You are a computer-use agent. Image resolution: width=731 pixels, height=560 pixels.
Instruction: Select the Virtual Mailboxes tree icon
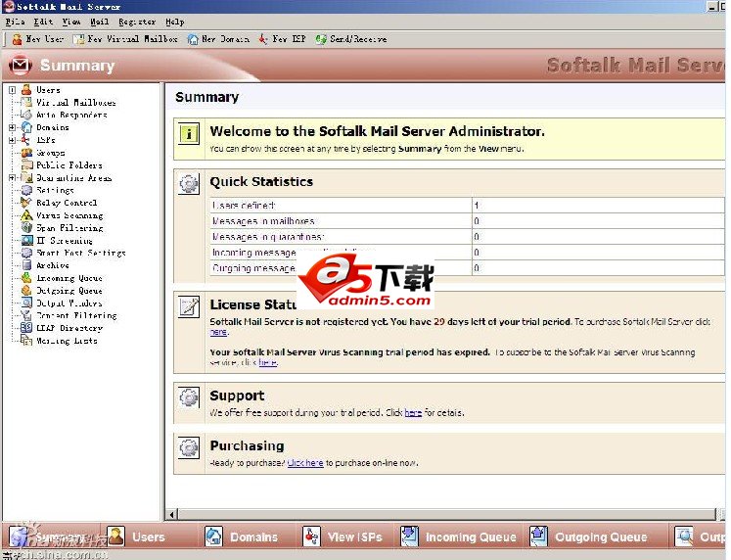(x=26, y=102)
